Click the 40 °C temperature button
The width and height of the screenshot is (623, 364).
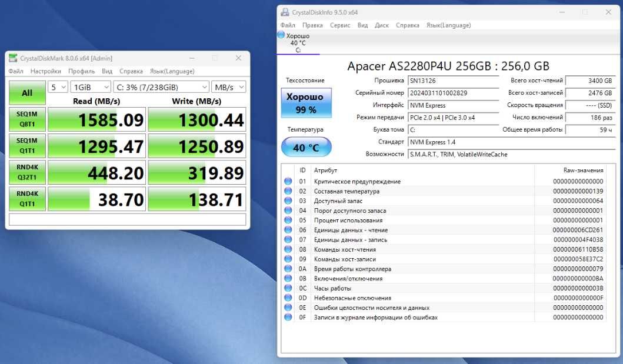pos(306,147)
